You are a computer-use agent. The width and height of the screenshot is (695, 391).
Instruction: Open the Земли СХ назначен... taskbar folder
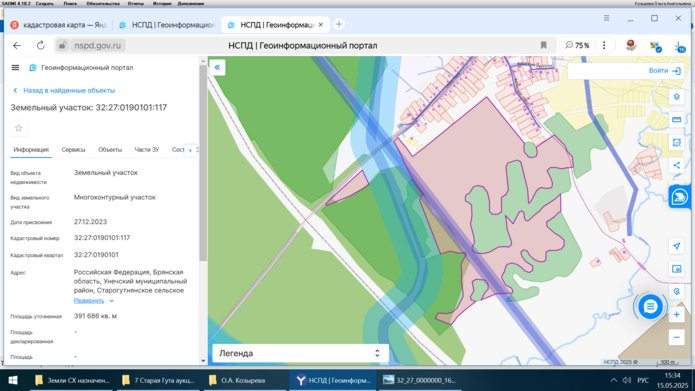coord(72,380)
